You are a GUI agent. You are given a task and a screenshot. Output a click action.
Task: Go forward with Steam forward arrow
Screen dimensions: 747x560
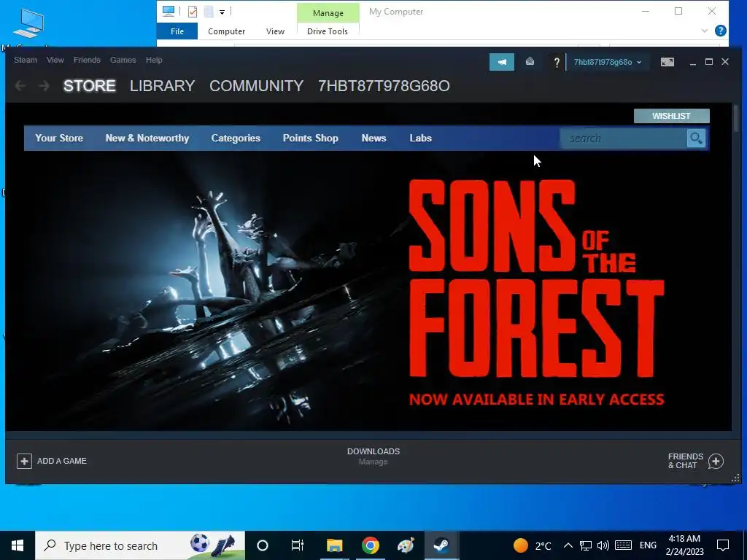(x=44, y=86)
